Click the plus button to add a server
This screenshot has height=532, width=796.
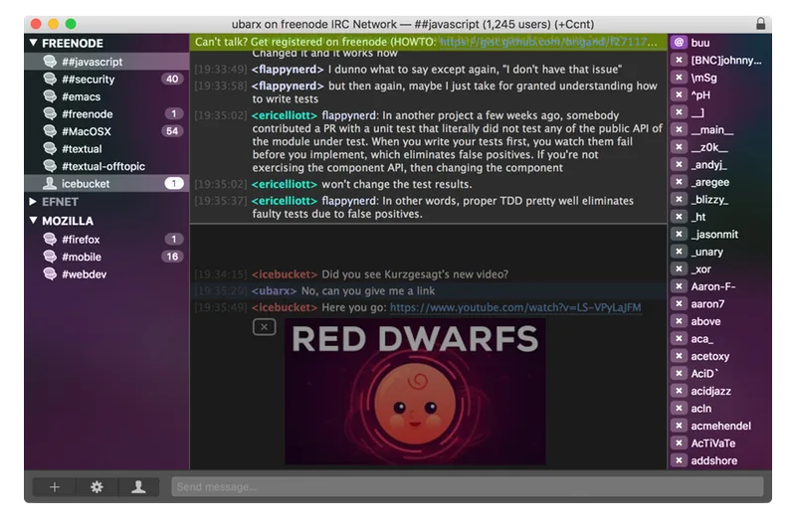click(x=55, y=487)
